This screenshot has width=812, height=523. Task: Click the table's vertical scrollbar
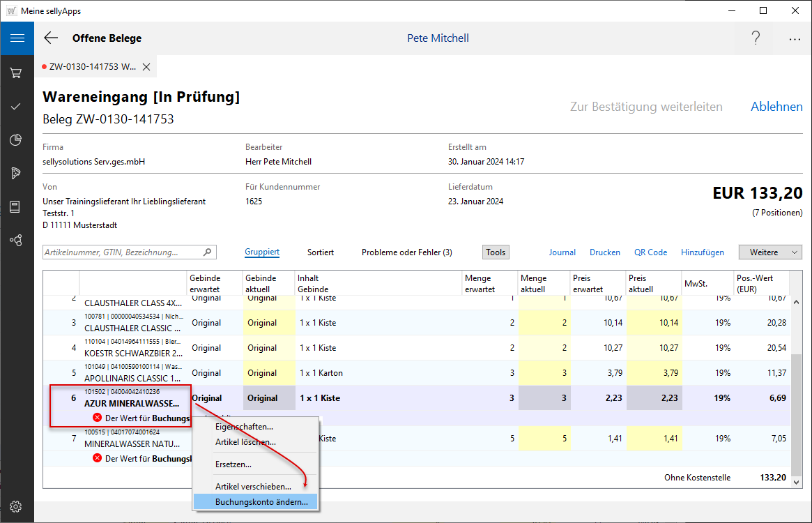pyautogui.click(x=796, y=411)
